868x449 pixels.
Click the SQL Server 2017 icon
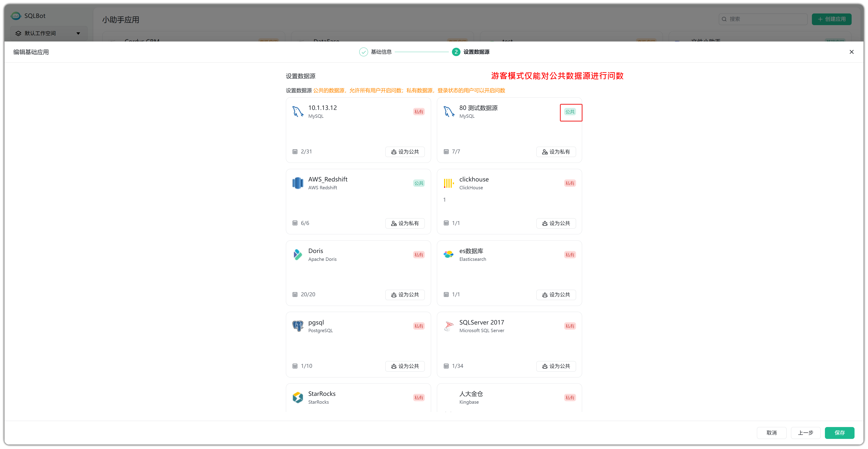(449, 326)
